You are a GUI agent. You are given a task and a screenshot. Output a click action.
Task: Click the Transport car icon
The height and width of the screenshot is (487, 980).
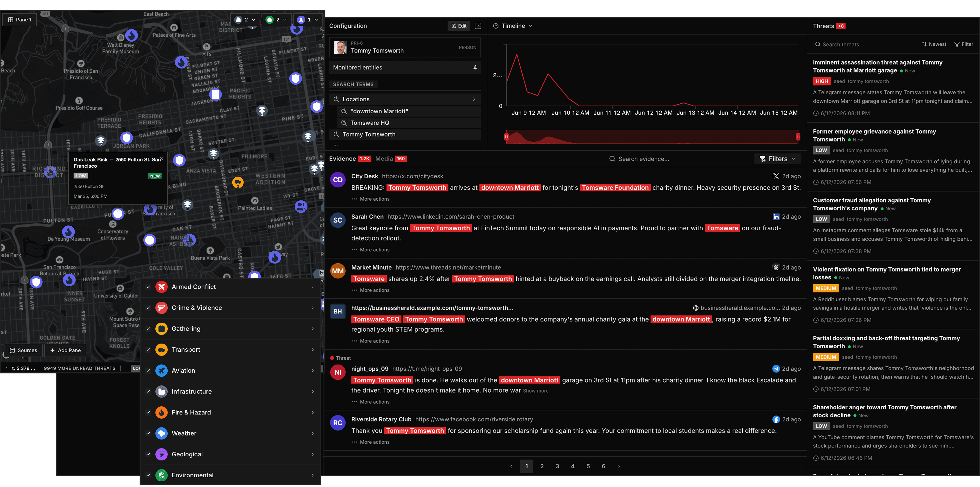tap(161, 350)
